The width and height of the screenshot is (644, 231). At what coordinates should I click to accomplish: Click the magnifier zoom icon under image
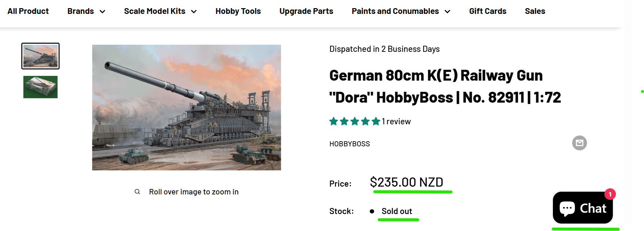(x=137, y=192)
